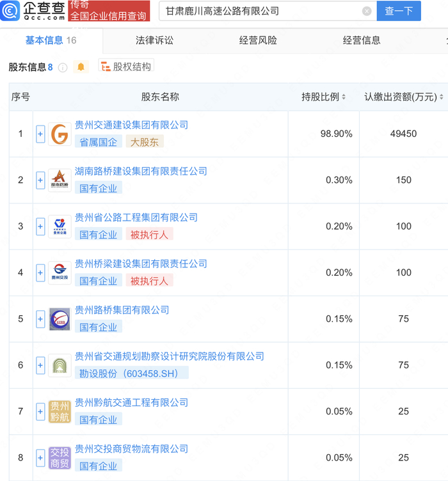This screenshot has width=448, height=481.
Task: Click the 湖南路桥 company logo
Action: 60,180
